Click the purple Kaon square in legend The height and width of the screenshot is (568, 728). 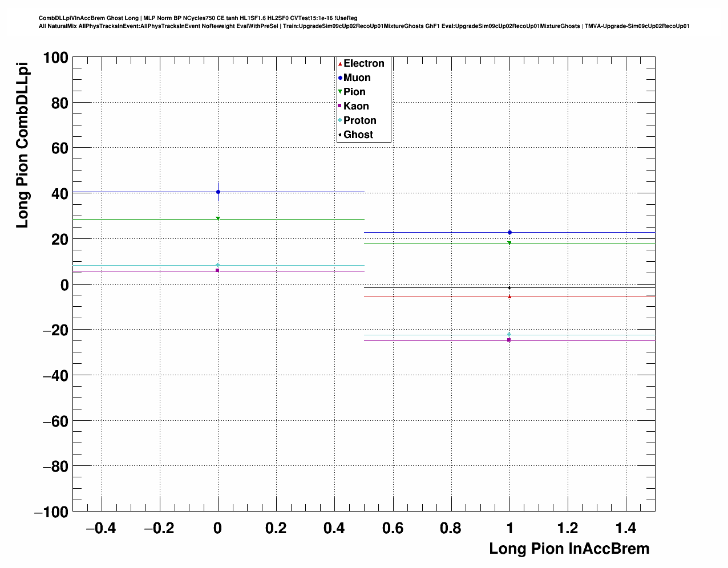(x=340, y=106)
